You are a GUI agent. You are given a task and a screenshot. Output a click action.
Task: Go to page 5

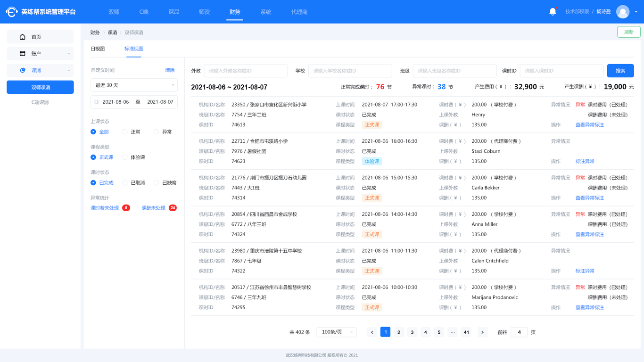tap(439, 332)
